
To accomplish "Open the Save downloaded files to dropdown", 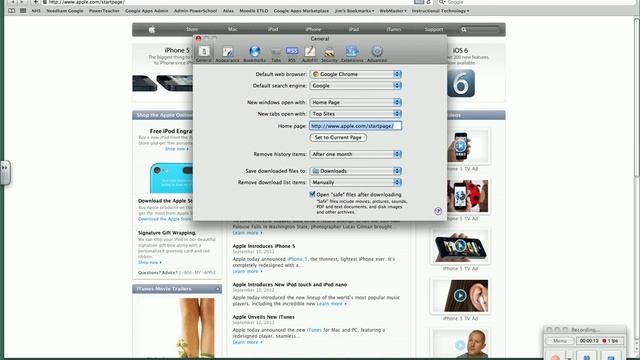I will pos(356,171).
